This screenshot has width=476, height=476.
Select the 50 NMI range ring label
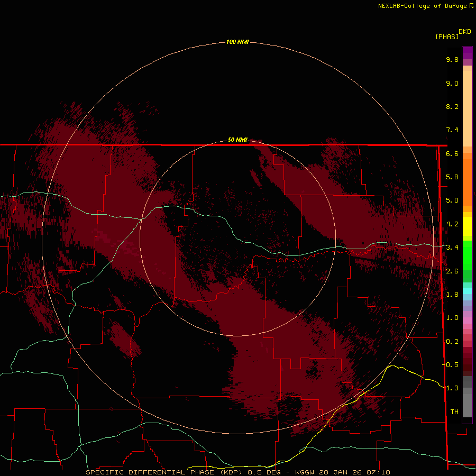pyautogui.click(x=237, y=140)
